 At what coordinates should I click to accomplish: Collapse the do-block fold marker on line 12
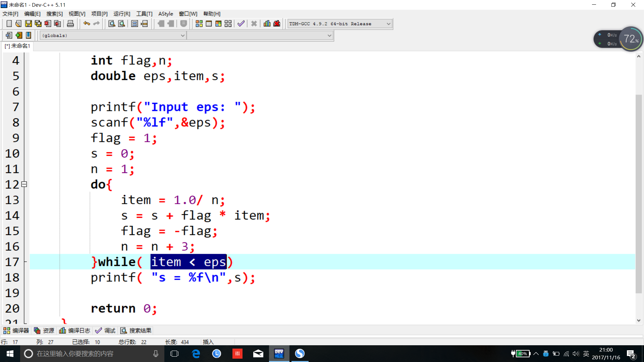pyautogui.click(x=24, y=184)
